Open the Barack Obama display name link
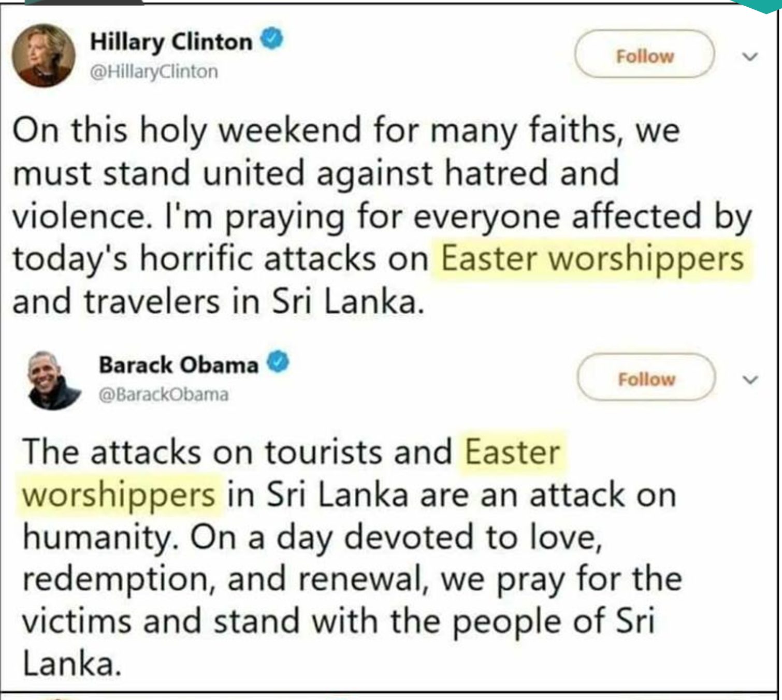Viewport: 782px width, 700px height. pos(178,365)
